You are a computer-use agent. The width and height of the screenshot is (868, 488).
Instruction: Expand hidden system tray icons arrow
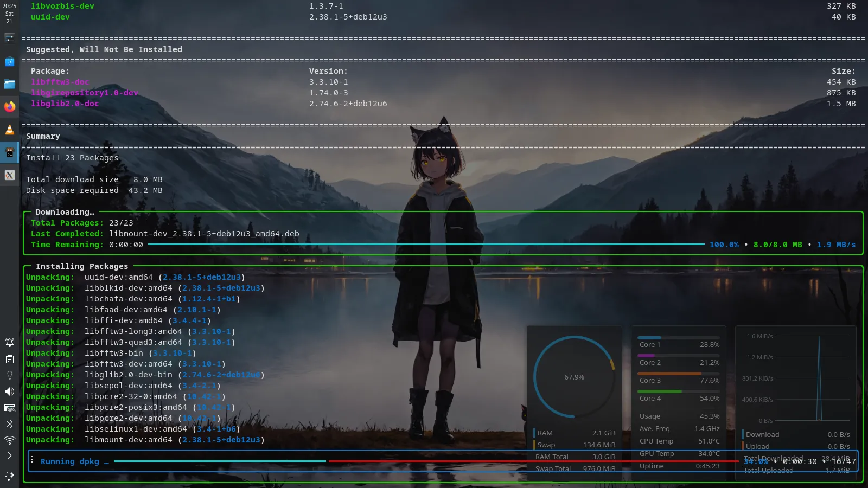[x=9, y=455]
